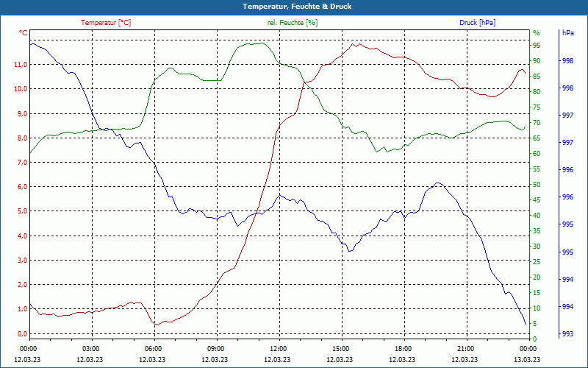
Task: Click the "12.03.23" date under "12:00"
Action: coord(278,359)
